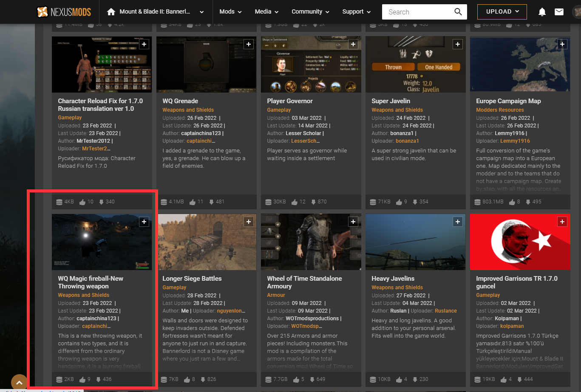Click file size icon on Europe Campaign Map card
The height and width of the screenshot is (392, 581).
(x=478, y=202)
